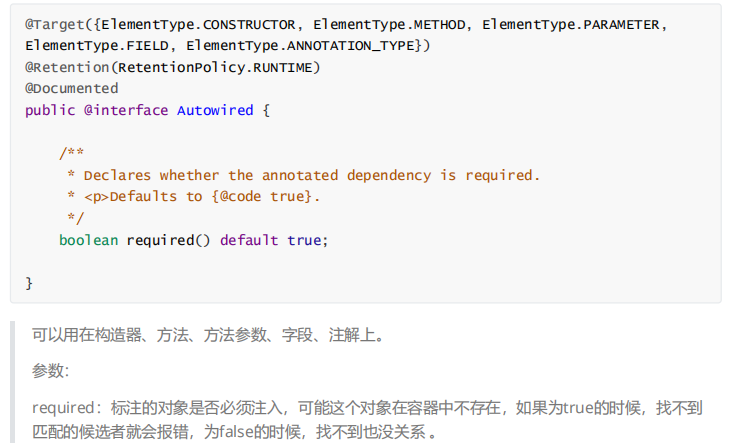Click the Autowired interface name
The height and width of the screenshot is (444, 729).
215,110
